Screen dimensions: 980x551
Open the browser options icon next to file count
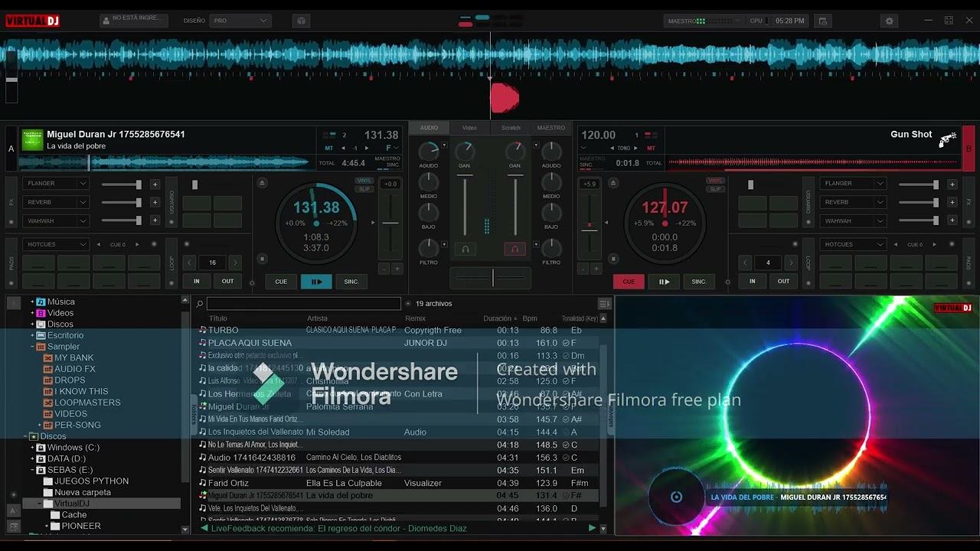604,304
